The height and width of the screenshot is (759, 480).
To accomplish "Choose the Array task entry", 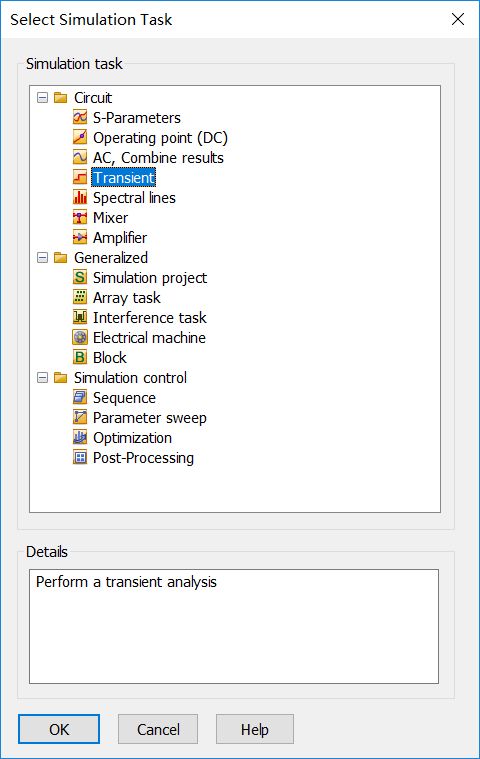I will coord(126,297).
